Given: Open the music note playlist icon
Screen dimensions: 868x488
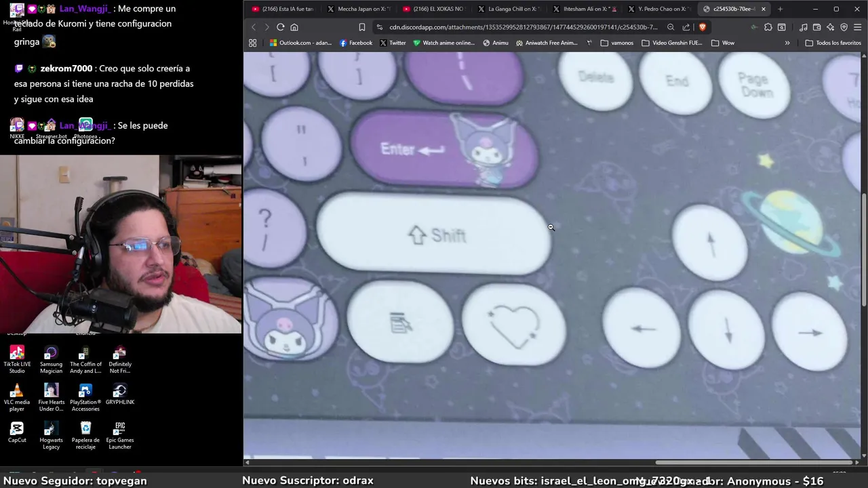Looking at the screenshot, I should pyautogui.click(x=804, y=27).
